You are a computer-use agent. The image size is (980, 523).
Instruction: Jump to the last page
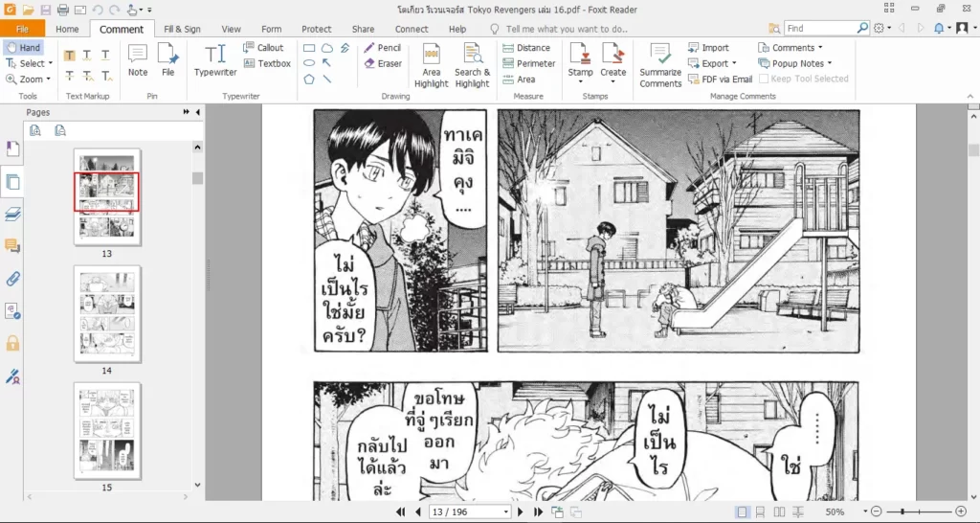point(538,512)
